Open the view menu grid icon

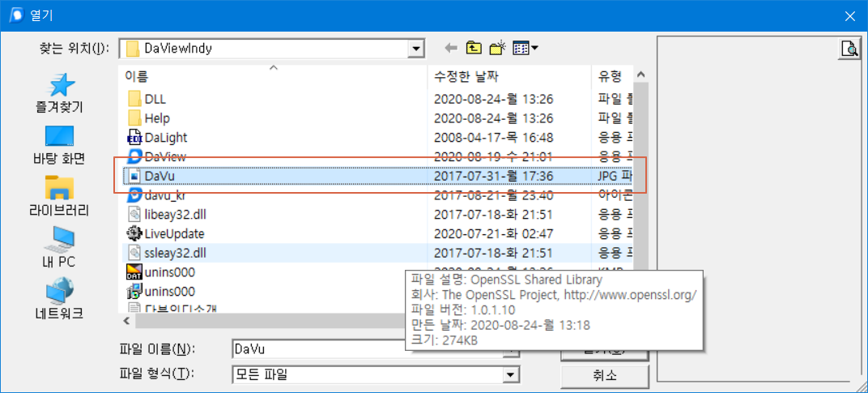click(525, 49)
